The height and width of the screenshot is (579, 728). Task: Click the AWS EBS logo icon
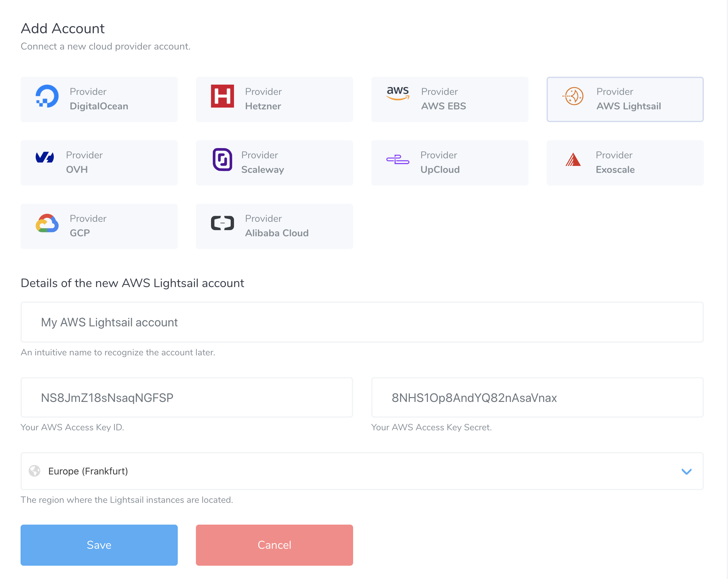pos(398,93)
